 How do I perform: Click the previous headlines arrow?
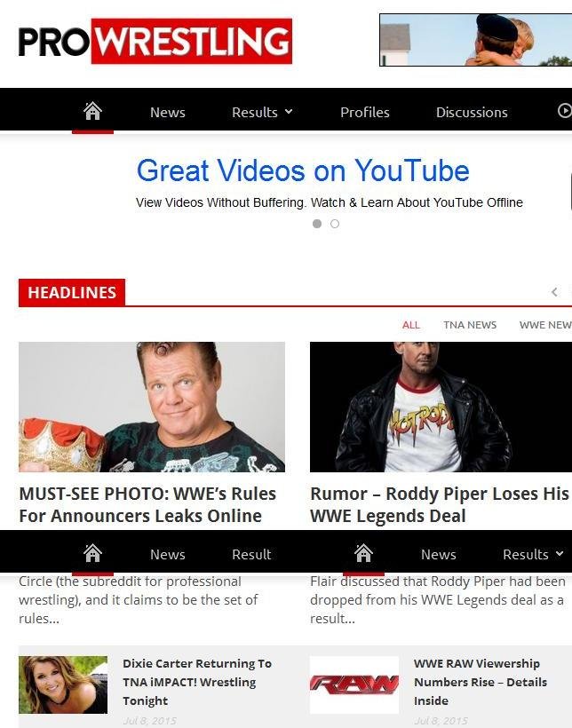click(554, 292)
